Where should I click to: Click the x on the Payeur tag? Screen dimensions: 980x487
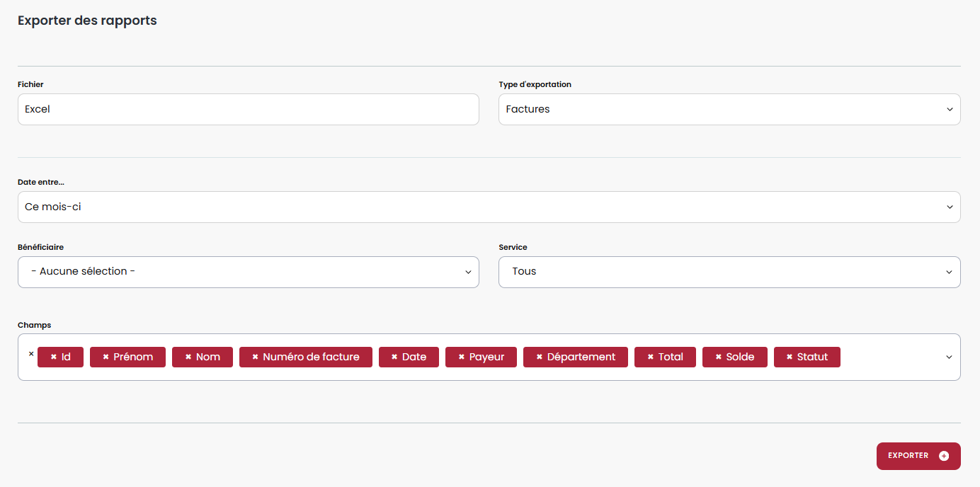point(461,357)
